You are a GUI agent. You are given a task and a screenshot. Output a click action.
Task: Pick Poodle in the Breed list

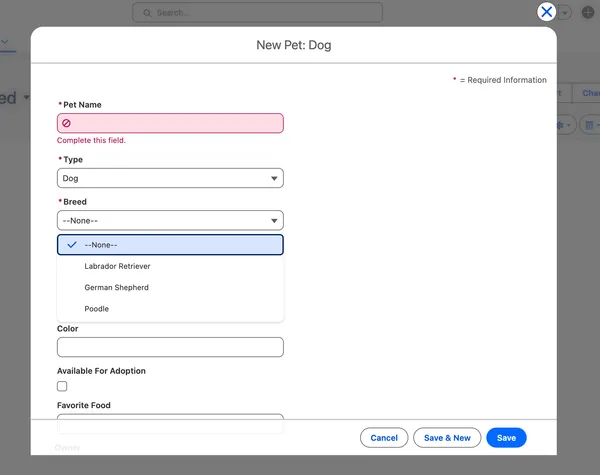click(x=97, y=309)
